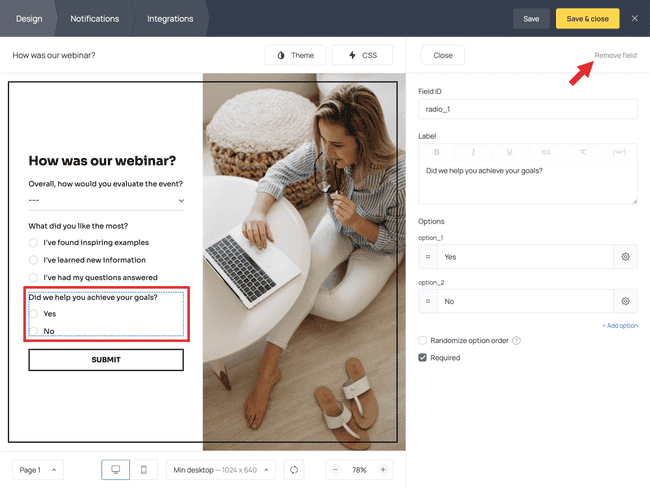Open settings gear for No option
This screenshot has width=650, height=488.
[626, 301]
